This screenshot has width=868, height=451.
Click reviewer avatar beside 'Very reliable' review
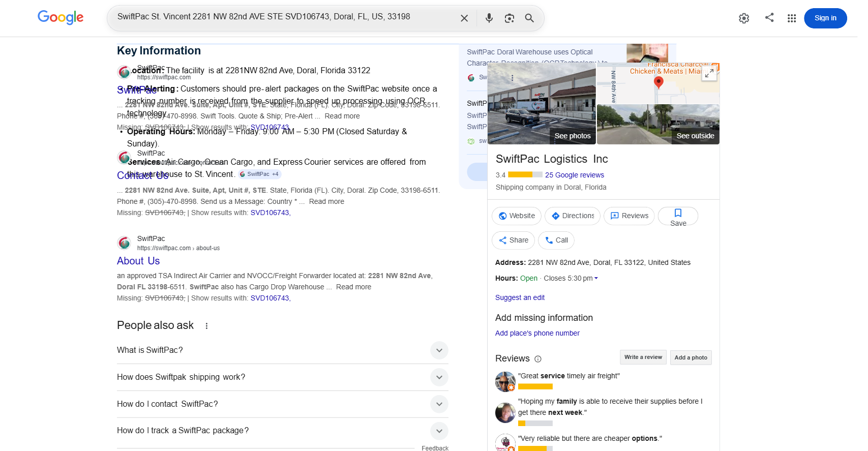tap(505, 442)
